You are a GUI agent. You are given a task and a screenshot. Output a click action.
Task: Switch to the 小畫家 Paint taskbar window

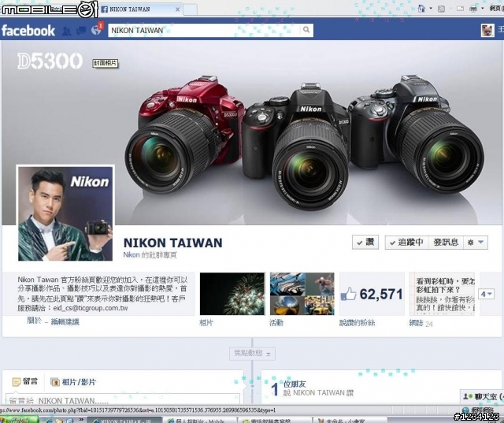pyautogui.click(x=350, y=420)
